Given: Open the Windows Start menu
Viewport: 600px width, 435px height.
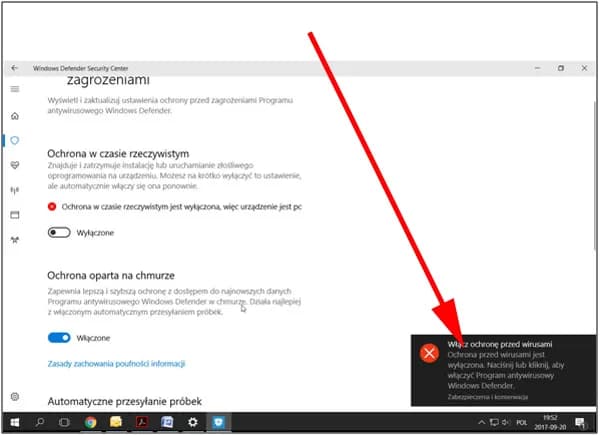Looking at the screenshot, I should click(x=14, y=422).
